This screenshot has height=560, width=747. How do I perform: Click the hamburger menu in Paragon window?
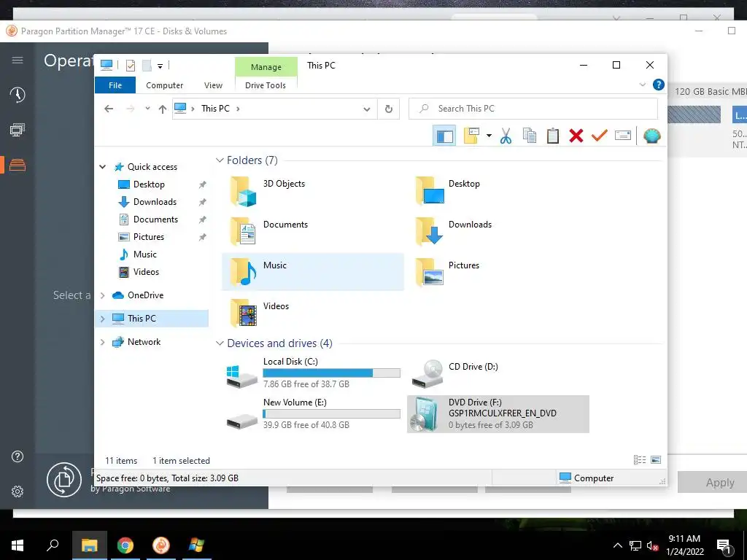pyautogui.click(x=18, y=60)
